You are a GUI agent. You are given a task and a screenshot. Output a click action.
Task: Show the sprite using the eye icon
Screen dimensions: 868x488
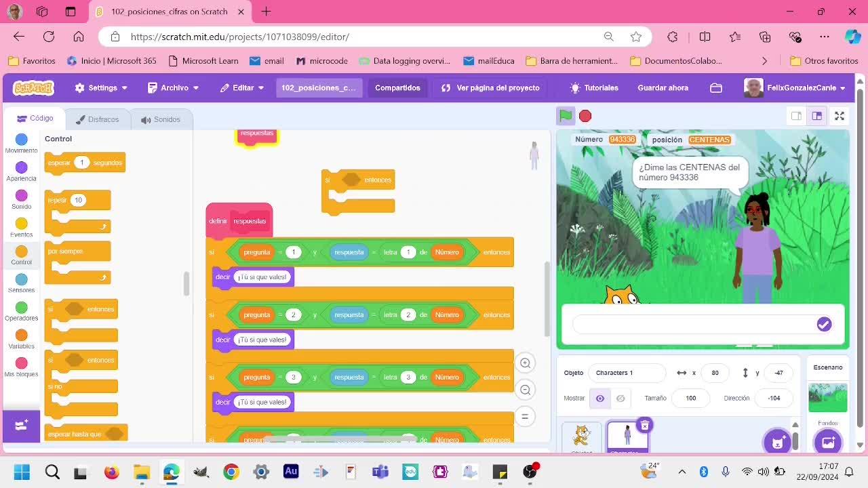[x=600, y=399]
